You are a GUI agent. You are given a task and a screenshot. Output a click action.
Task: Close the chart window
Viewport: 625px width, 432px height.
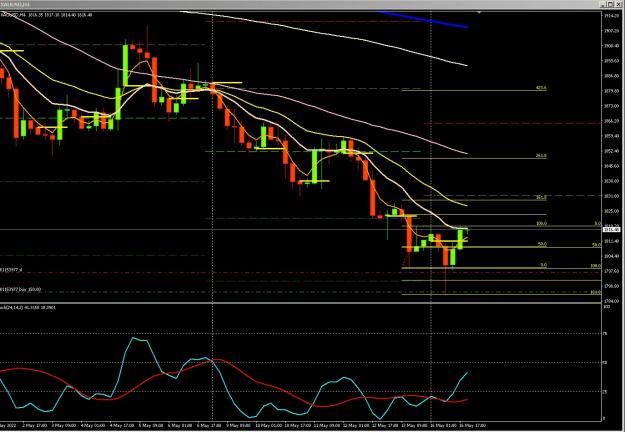pos(621,4)
